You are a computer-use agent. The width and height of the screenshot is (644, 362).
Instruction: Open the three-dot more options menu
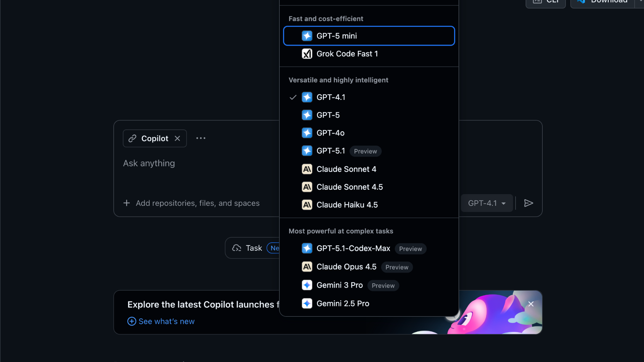tap(201, 138)
